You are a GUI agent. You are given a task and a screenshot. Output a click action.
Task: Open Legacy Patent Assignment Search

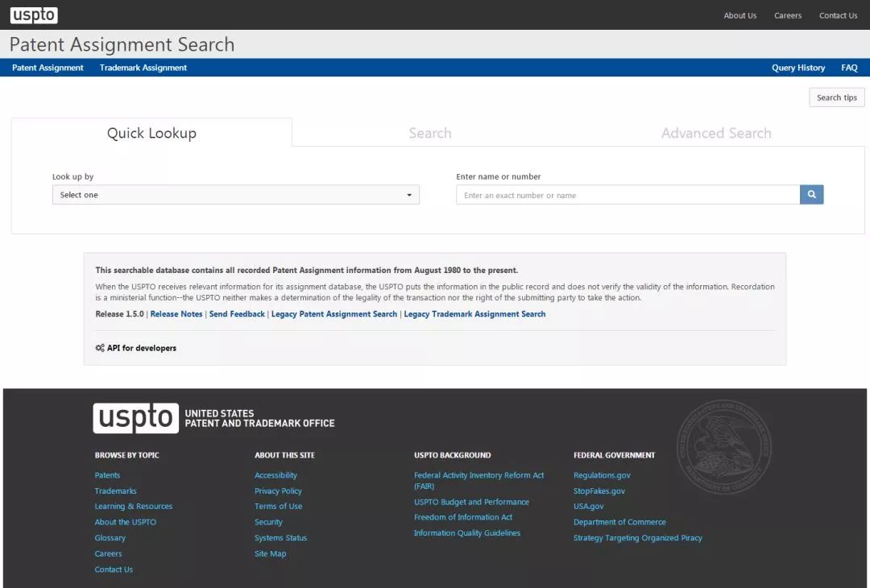coord(333,314)
